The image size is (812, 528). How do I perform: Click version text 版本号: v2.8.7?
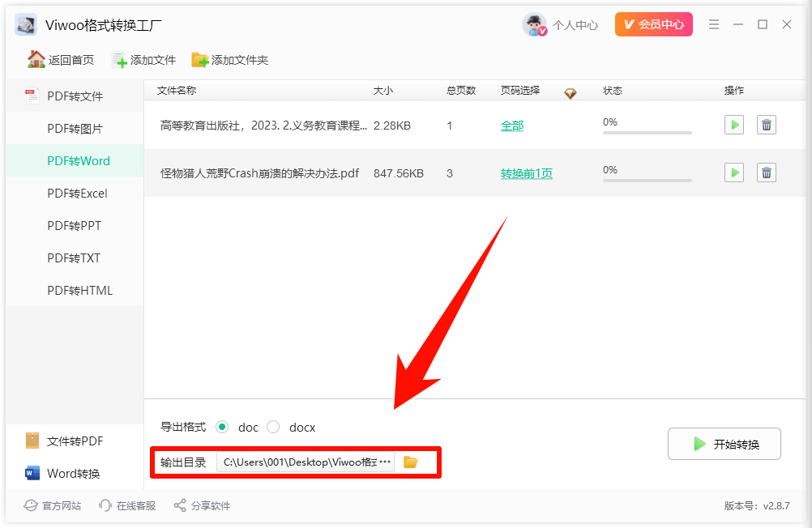click(757, 506)
